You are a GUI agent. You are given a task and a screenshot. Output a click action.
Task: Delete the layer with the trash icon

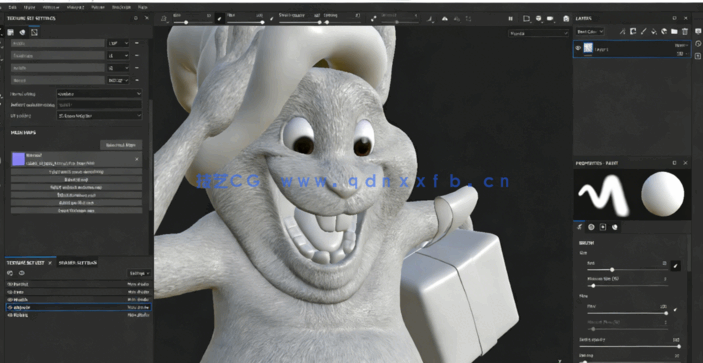pyautogui.click(x=685, y=31)
